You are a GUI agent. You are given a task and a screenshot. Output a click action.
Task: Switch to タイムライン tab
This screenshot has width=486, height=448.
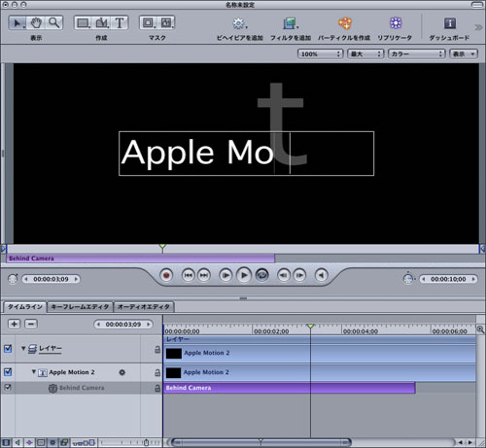pos(25,306)
